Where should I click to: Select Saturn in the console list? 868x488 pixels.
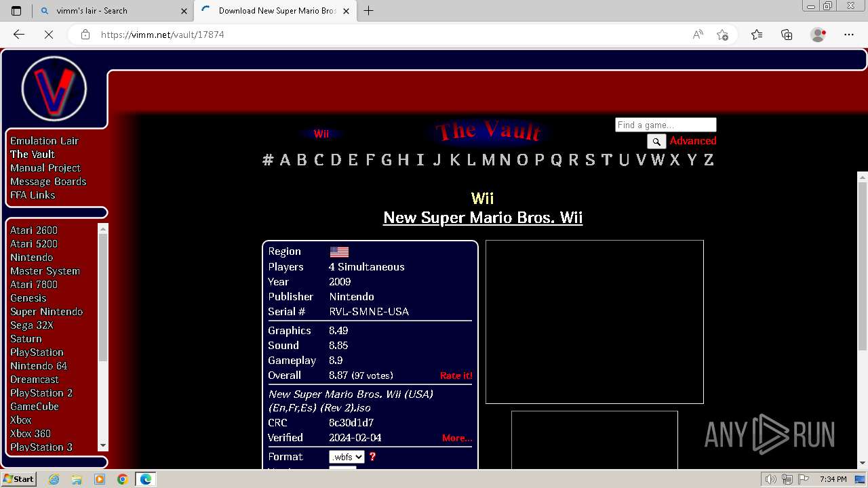(26, 339)
